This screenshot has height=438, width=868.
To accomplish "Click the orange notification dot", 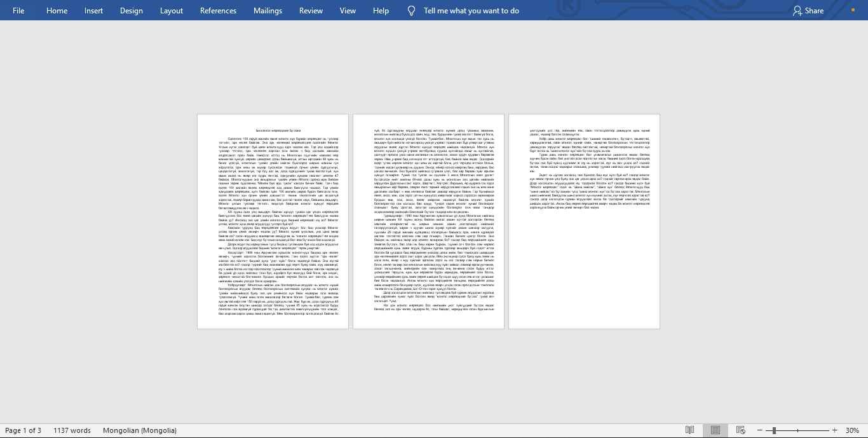I will coord(853,10).
